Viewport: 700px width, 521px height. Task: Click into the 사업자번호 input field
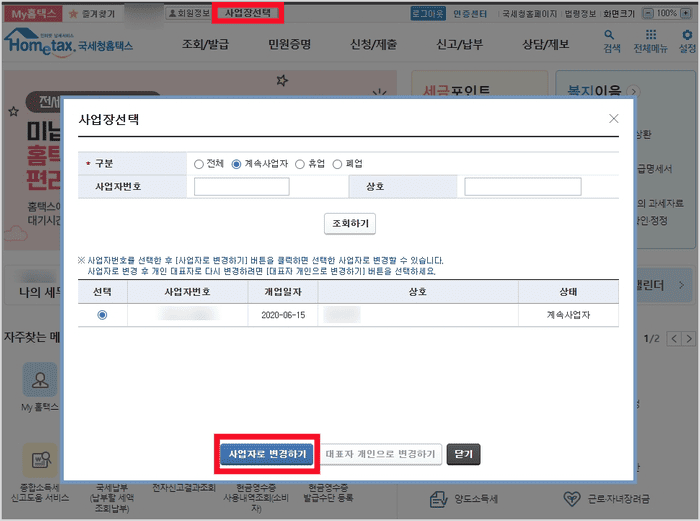(242, 187)
